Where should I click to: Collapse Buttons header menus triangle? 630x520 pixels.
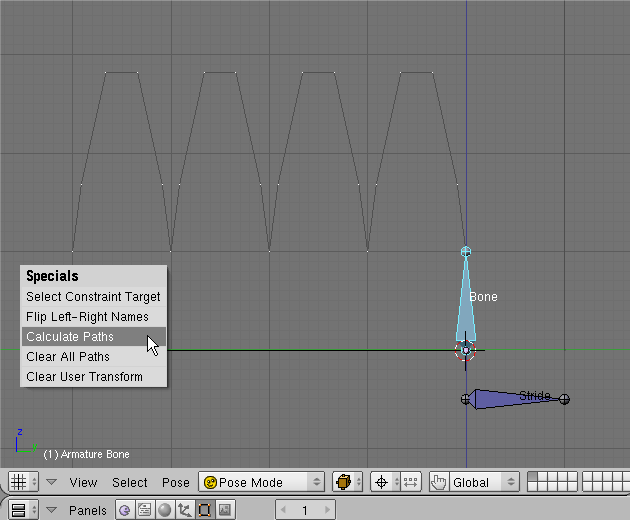tap(51, 510)
